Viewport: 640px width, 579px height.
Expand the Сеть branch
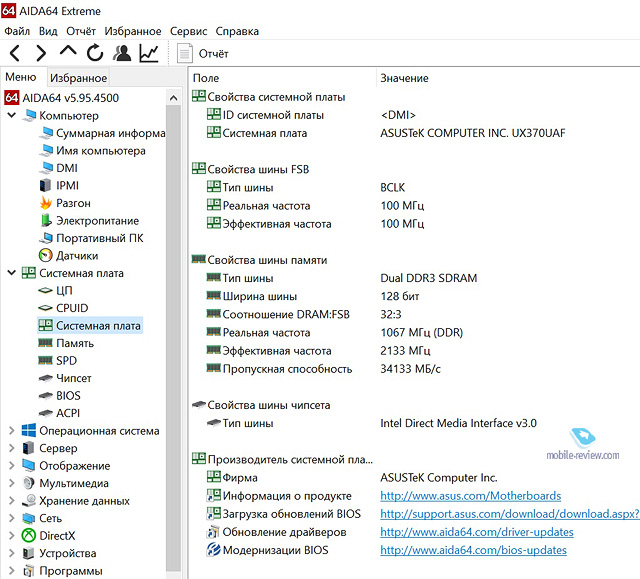pyautogui.click(x=11, y=518)
